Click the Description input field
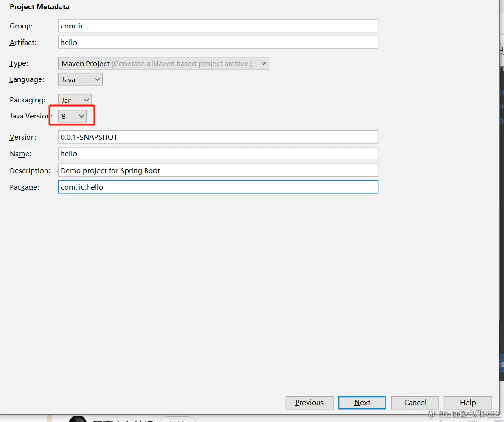The height and width of the screenshot is (422, 504). [x=218, y=170]
